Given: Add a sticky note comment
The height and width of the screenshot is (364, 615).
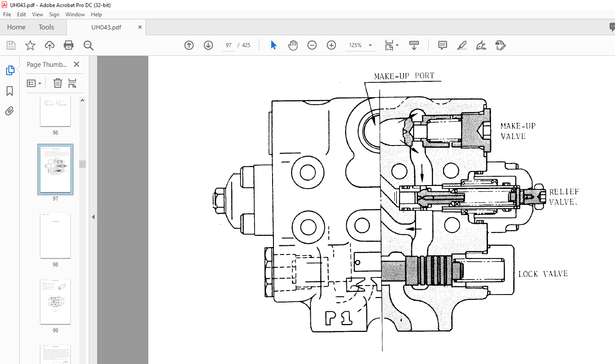Looking at the screenshot, I should (x=443, y=45).
